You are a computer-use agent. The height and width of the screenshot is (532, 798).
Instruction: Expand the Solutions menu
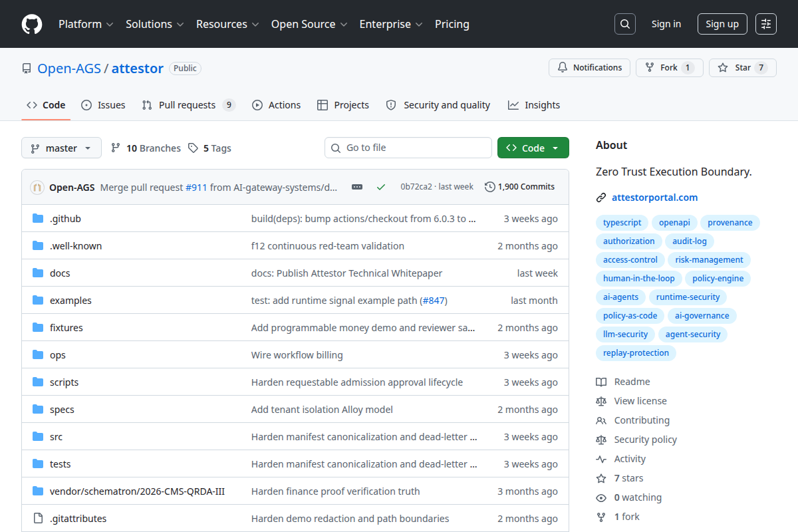(154, 24)
